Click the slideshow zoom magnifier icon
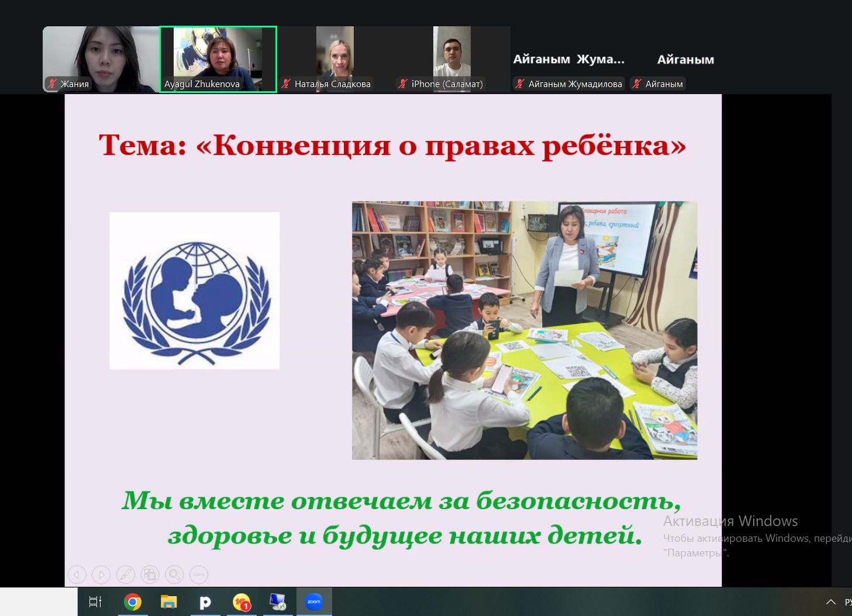This screenshot has width=852, height=616. point(174,575)
